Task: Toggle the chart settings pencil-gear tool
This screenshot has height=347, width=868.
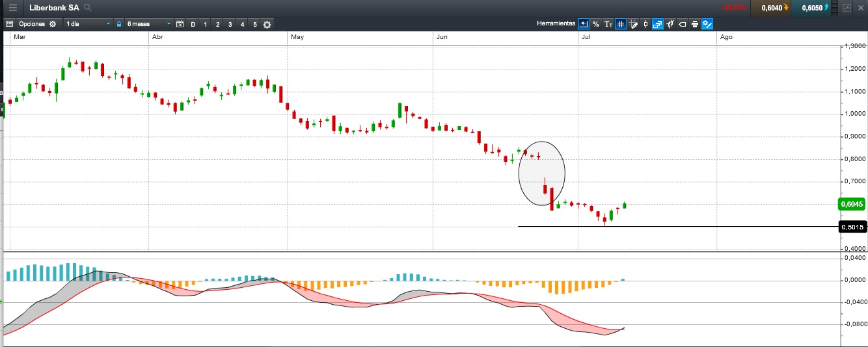Action: point(708,24)
